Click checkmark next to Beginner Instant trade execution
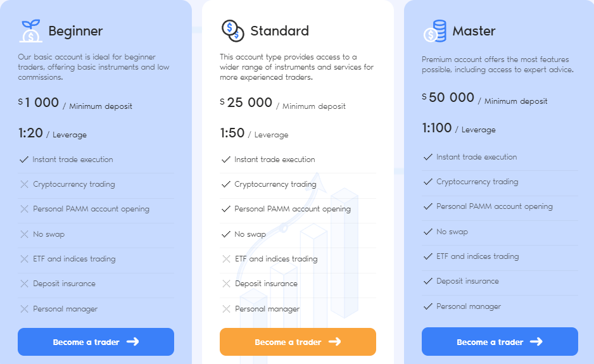Screen dimensions: 594x364 [x=24, y=160]
